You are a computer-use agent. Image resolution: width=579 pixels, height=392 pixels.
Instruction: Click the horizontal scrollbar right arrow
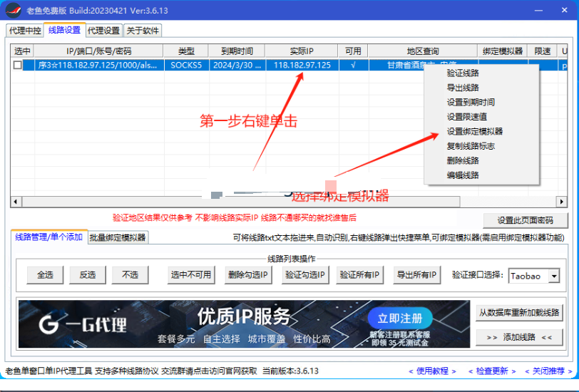click(561, 202)
